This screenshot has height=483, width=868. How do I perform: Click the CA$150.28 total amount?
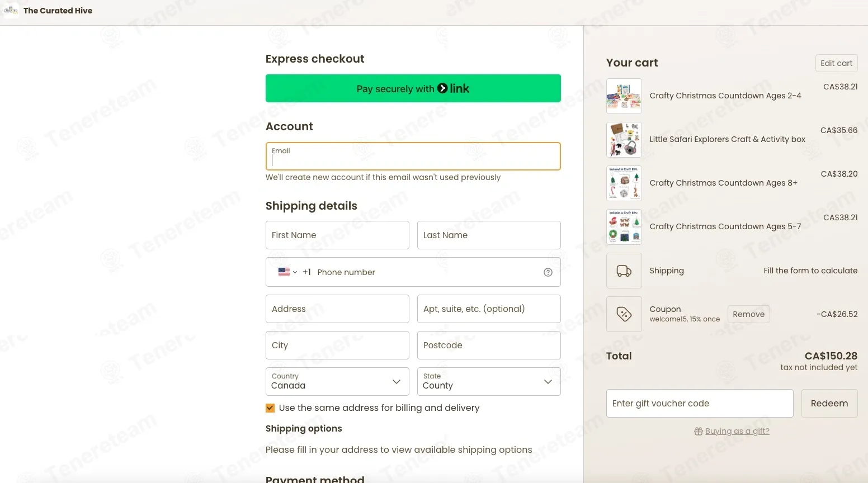coord(831,356)
